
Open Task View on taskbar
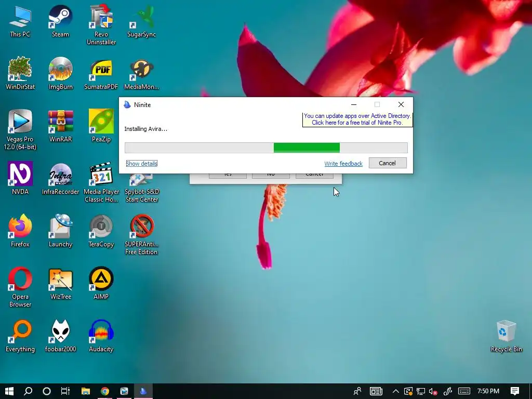click(65, 391)
